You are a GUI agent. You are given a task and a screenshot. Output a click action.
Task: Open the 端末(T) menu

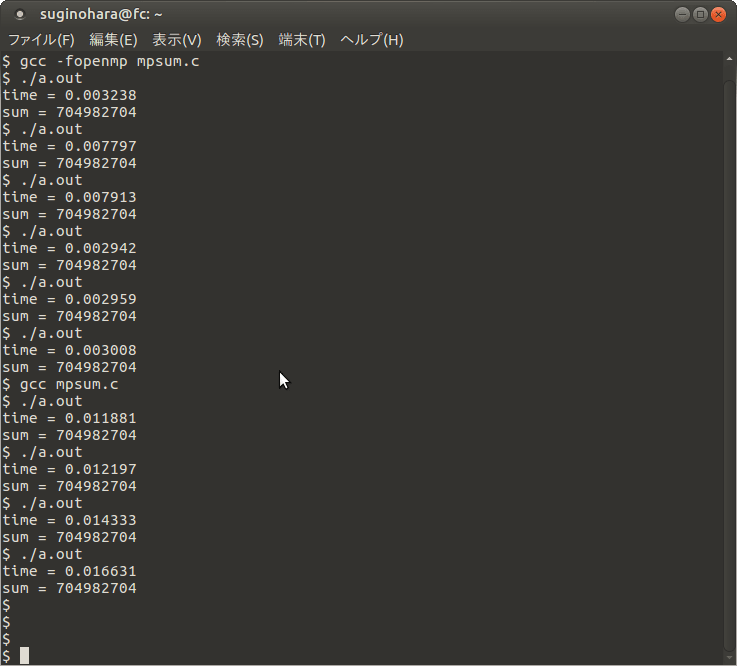coord(302,40)
